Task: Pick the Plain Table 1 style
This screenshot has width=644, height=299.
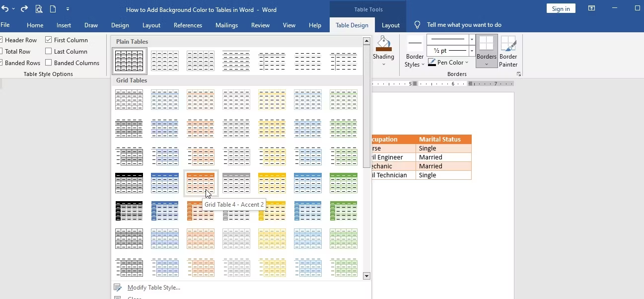Action: coord(201,61)
